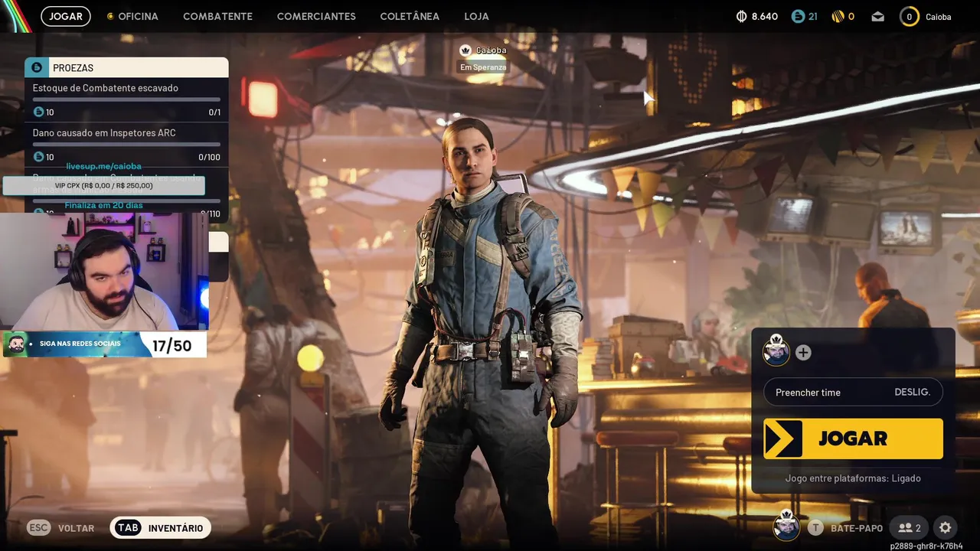Open the COLETÂNEA tab
Image resolution: width=980 pixels, height=551 pixels.
click(410, 16)
